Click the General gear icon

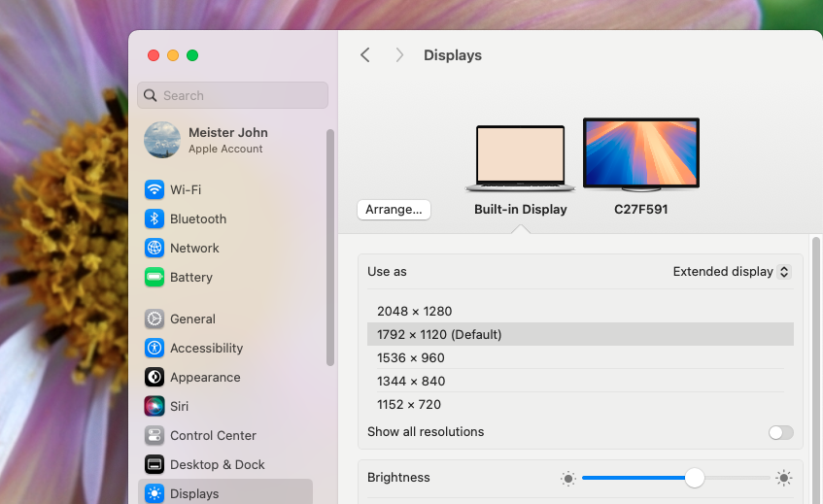(x=154, y=319)
